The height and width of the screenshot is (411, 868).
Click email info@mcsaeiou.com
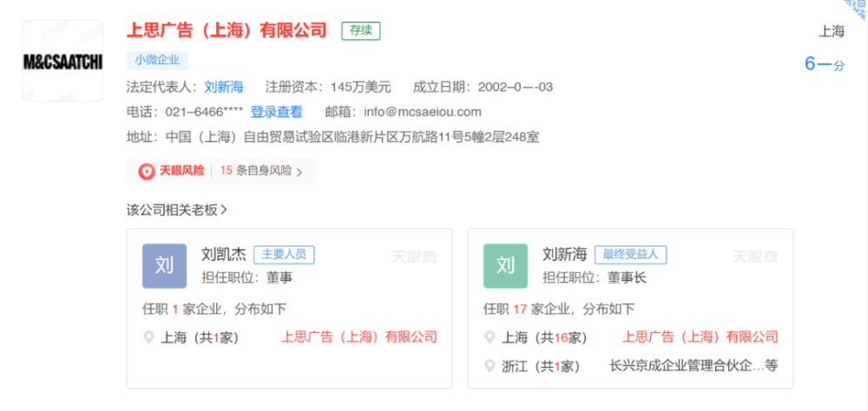tap(423, 112)
